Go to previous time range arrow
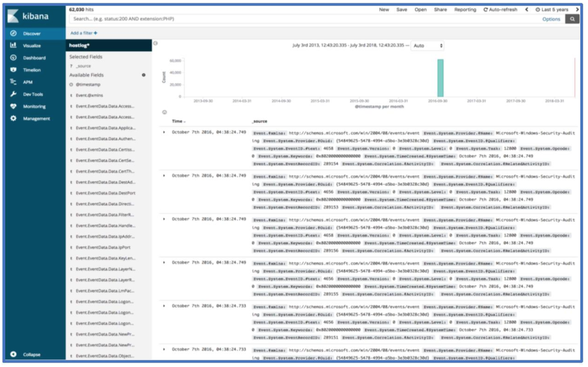The width and height of the screenshot is (588, 367). point(526,10)
